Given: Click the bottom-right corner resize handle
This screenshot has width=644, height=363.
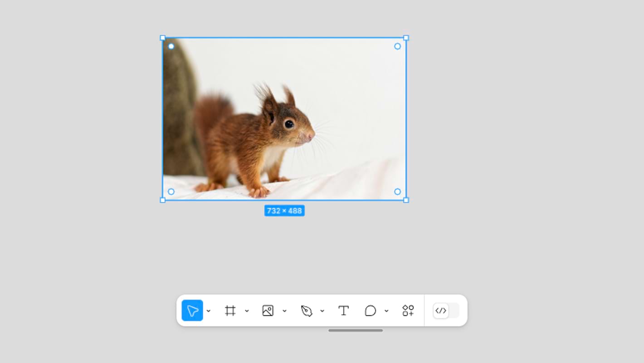Looking at the screenshot, I should [406, 200].
